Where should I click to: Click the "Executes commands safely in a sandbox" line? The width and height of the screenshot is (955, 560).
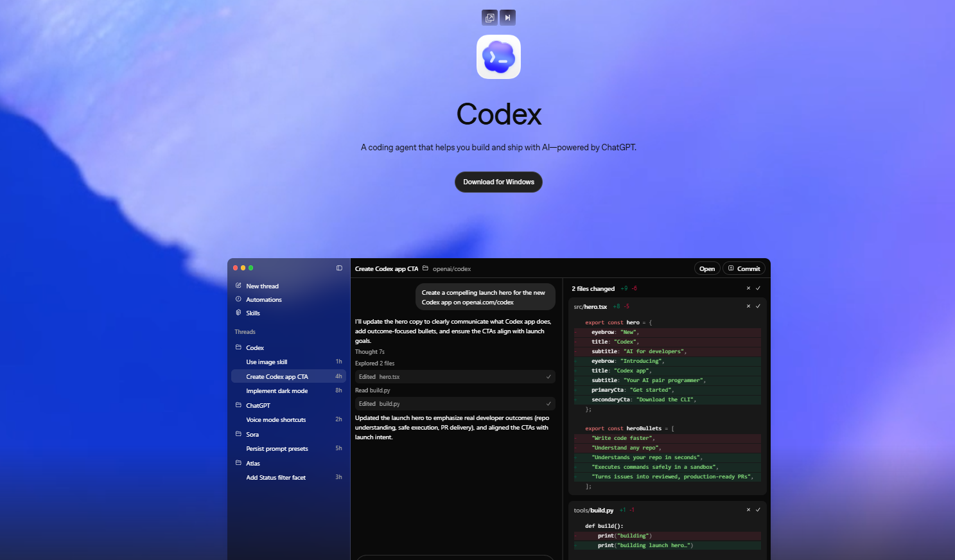point(667,467)
